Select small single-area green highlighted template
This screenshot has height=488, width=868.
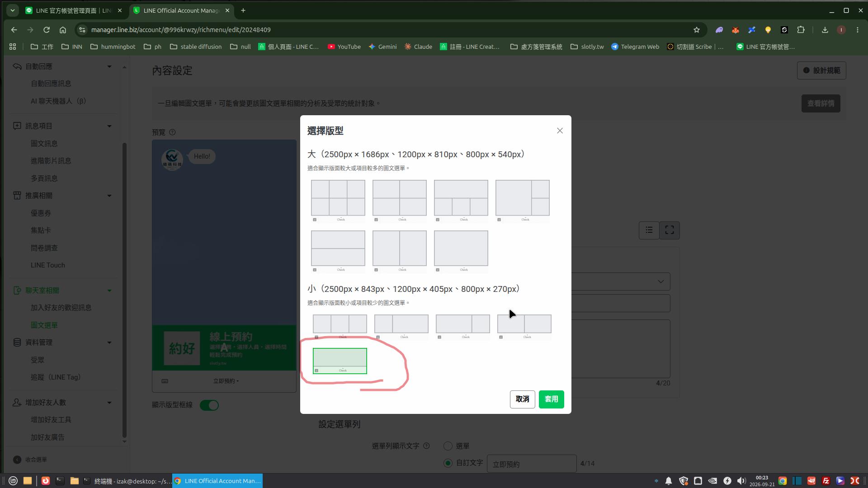tap(340, 361)
